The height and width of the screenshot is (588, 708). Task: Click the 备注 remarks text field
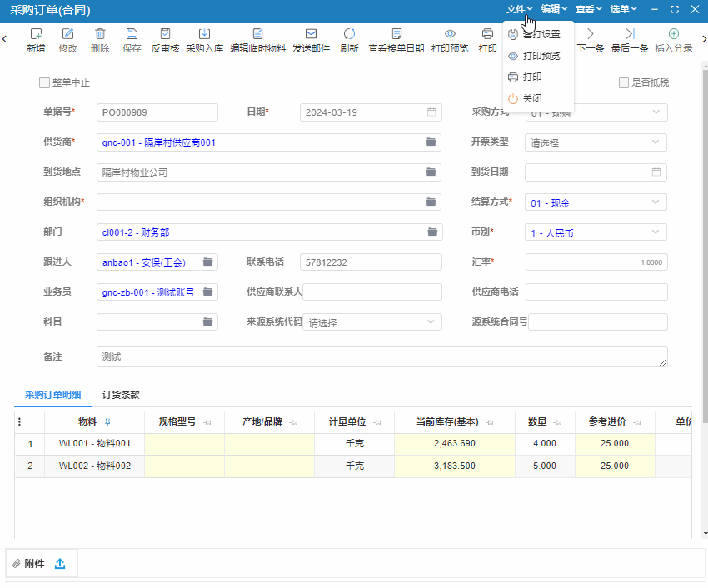[x=381, y=356]
